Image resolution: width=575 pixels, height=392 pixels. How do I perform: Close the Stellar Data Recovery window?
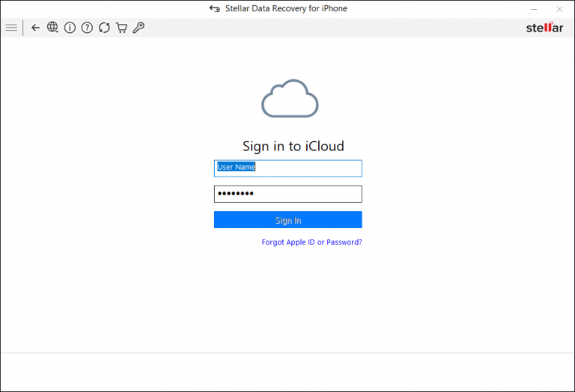point(559,9)
